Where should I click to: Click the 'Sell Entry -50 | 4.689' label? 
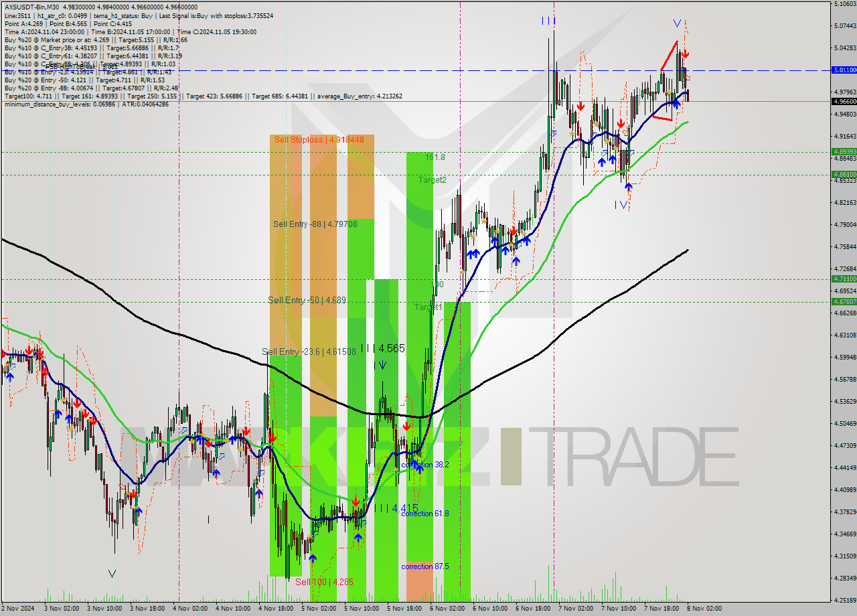tap(307, 300)
